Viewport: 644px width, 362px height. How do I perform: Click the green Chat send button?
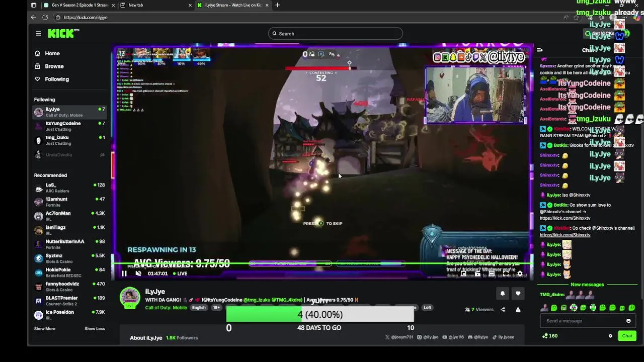627,336
